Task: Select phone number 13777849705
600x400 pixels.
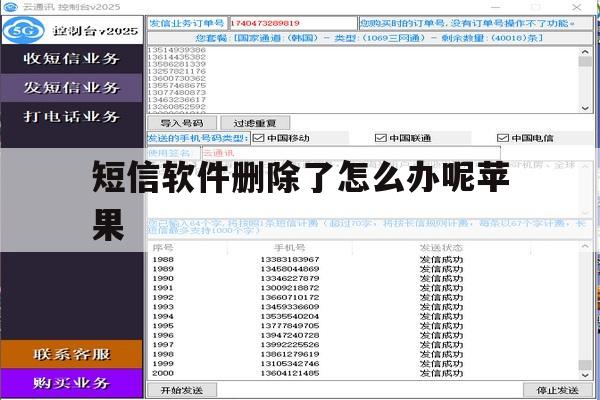Action: [x=290, y=326]
